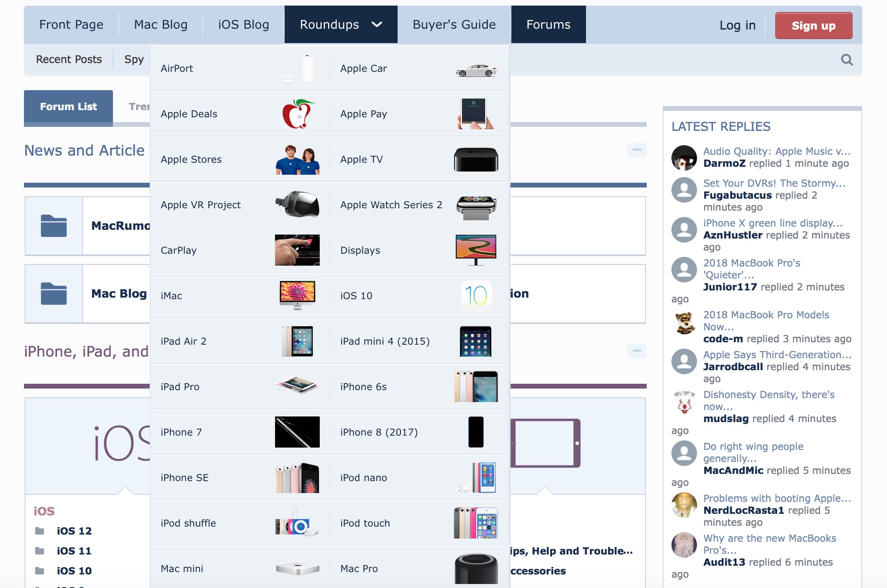
Task: Click the CarPlay dashboard image
Action: coord(297,250)
